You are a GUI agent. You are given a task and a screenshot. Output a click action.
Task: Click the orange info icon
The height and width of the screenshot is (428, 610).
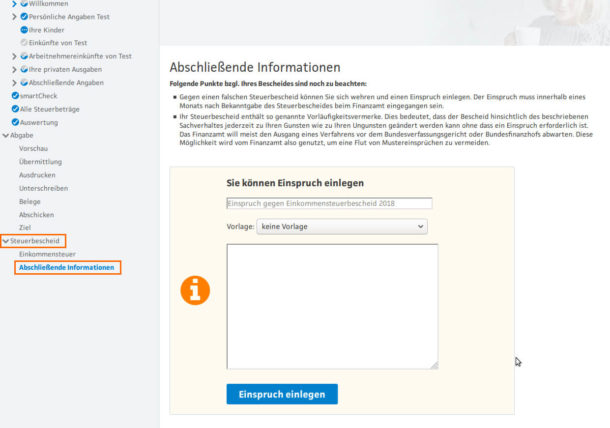(195, 290)
